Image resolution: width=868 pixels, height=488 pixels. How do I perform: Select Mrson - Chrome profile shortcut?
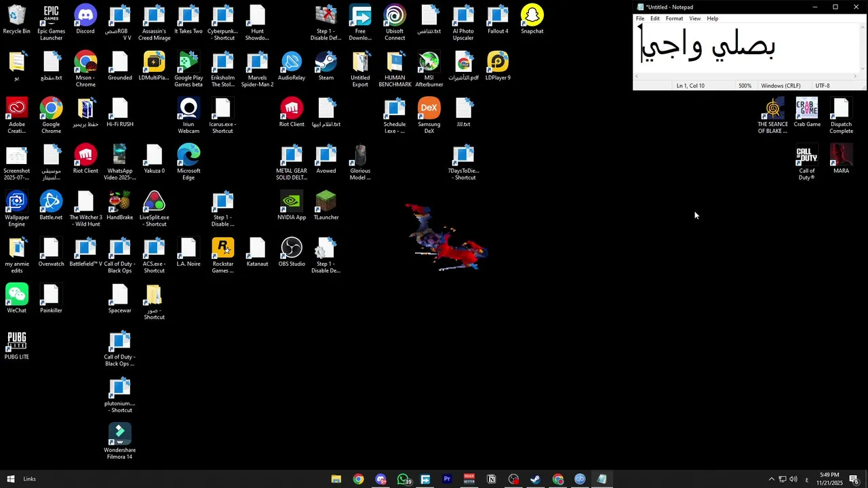pyautogui.click(x=85, y=69)
